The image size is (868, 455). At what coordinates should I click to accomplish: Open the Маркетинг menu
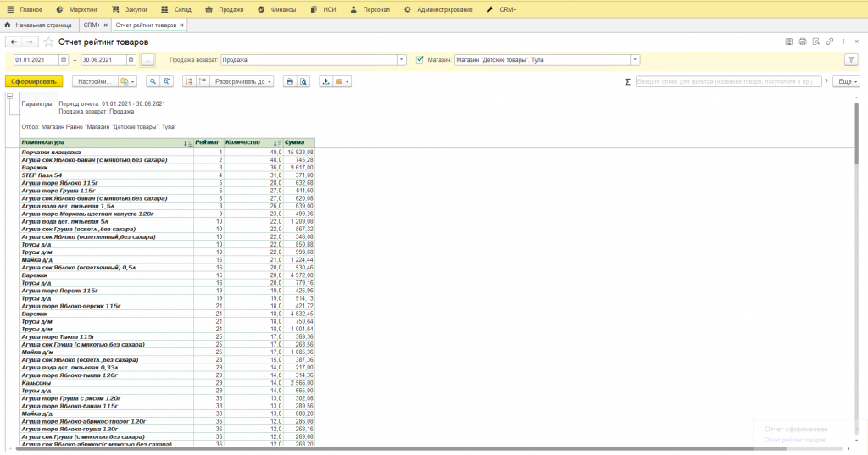click(77, 9)
